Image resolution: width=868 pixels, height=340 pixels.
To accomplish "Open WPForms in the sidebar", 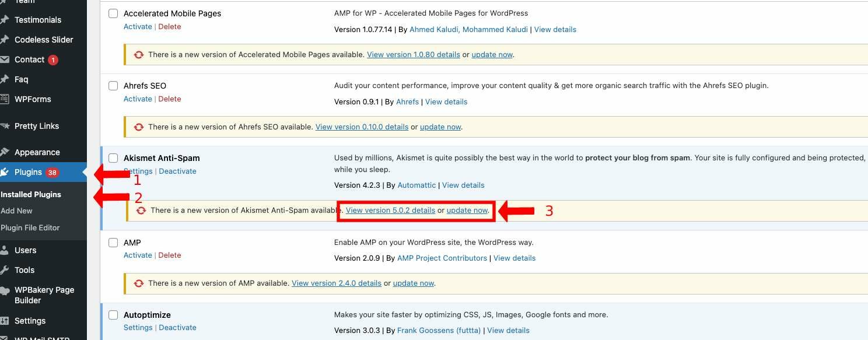I will point(33,99).
